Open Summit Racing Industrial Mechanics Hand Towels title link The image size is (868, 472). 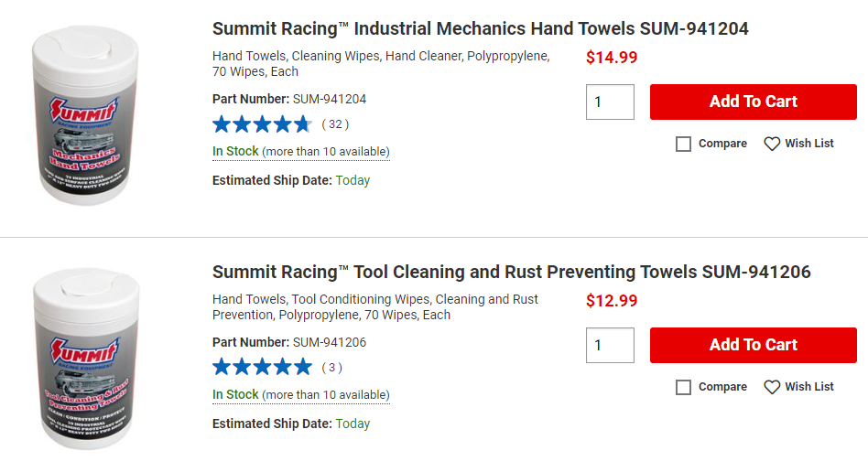click(x=481, y=28)
